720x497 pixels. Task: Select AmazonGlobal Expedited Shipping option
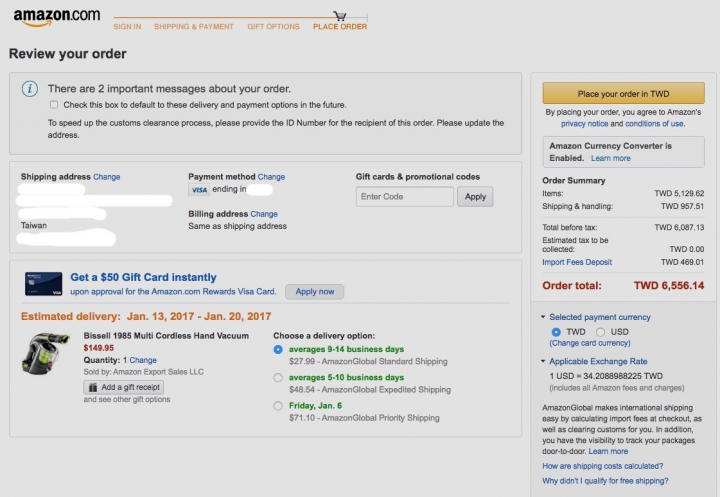coord(278,378)
